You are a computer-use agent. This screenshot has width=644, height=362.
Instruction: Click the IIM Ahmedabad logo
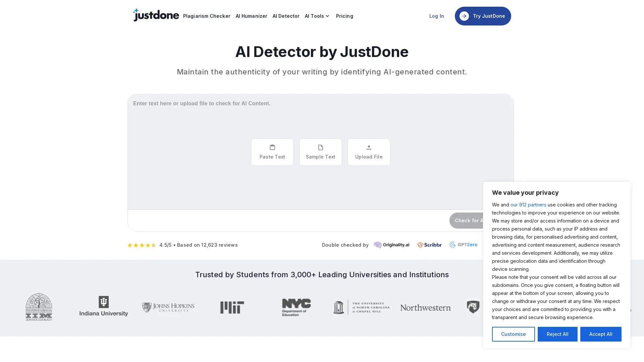click(x=39, y=307)
